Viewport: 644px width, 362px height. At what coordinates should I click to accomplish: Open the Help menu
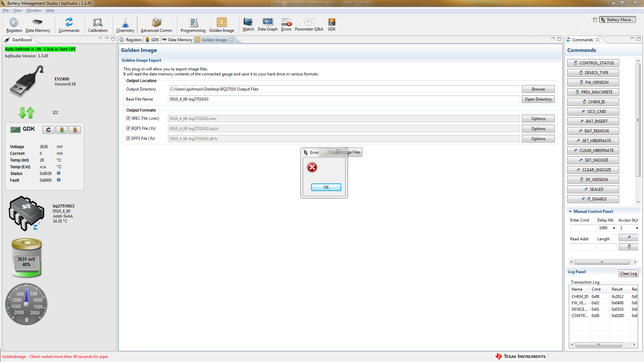(x=50, y=10)
